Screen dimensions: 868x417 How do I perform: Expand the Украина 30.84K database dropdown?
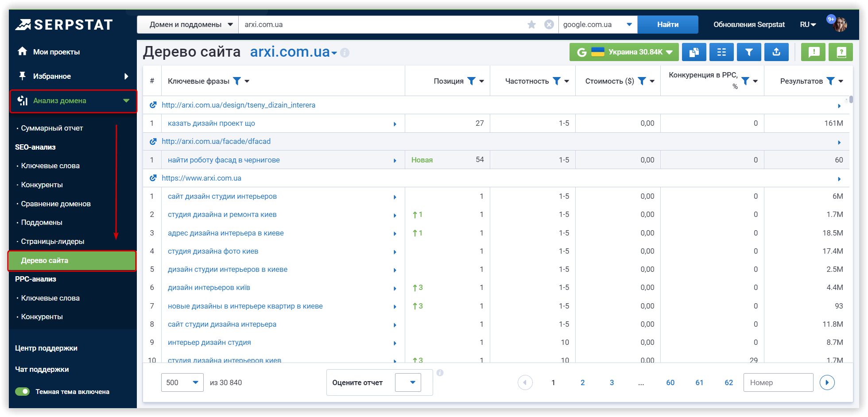click(624, 52)
